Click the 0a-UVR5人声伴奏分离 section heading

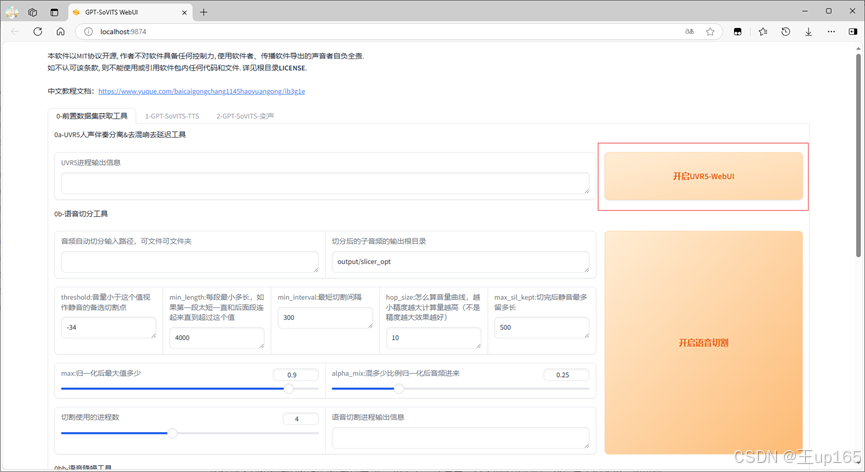click(x=120, y=135)
